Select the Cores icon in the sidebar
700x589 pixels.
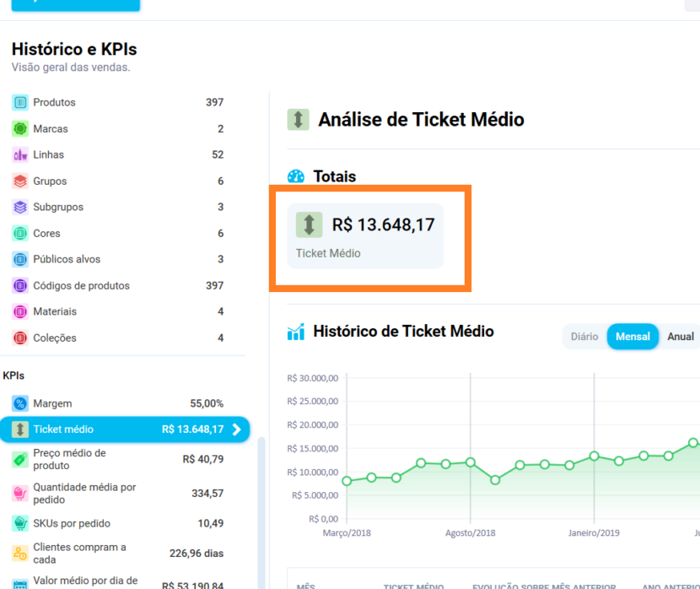tap(19, 233)
